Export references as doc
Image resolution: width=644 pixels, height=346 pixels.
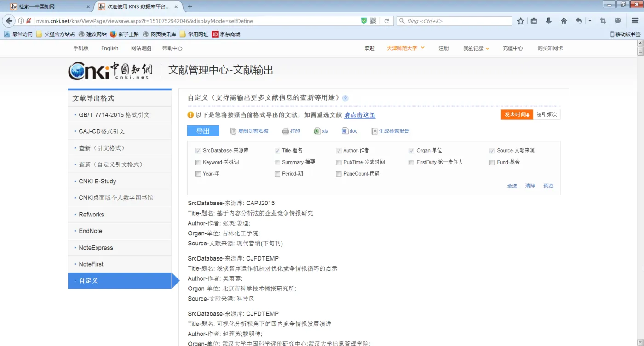coord(350,131)
